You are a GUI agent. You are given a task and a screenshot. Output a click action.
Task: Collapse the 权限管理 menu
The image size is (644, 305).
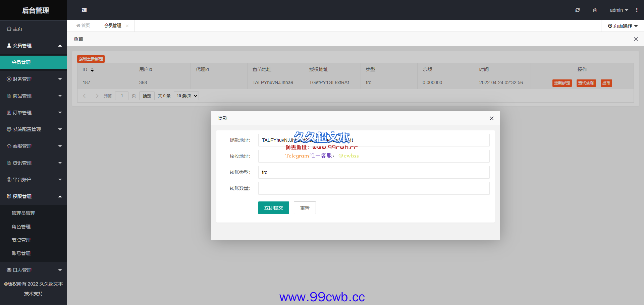34,196
